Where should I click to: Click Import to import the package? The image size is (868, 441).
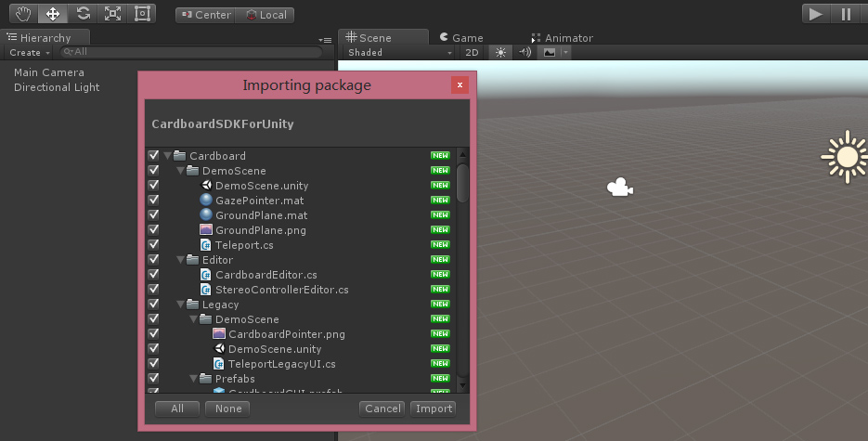tap(434, 409)
